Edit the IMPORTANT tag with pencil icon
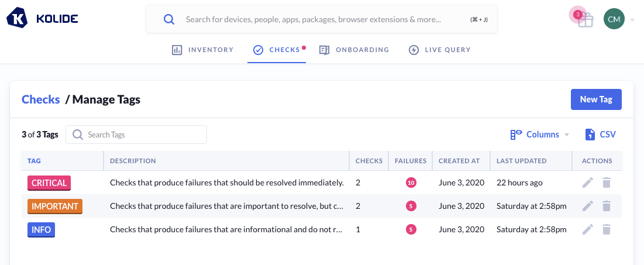Screen dimensions: 644x265 click(x=588, y=206)
